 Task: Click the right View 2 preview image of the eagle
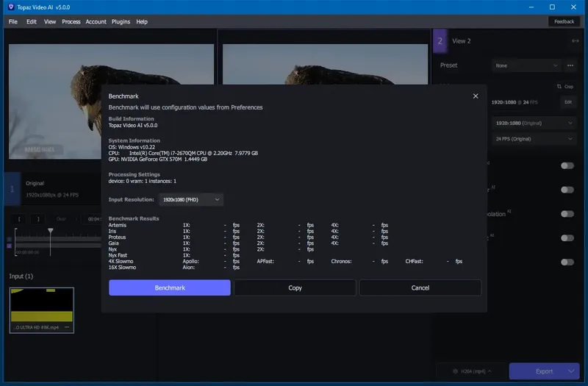325,64
